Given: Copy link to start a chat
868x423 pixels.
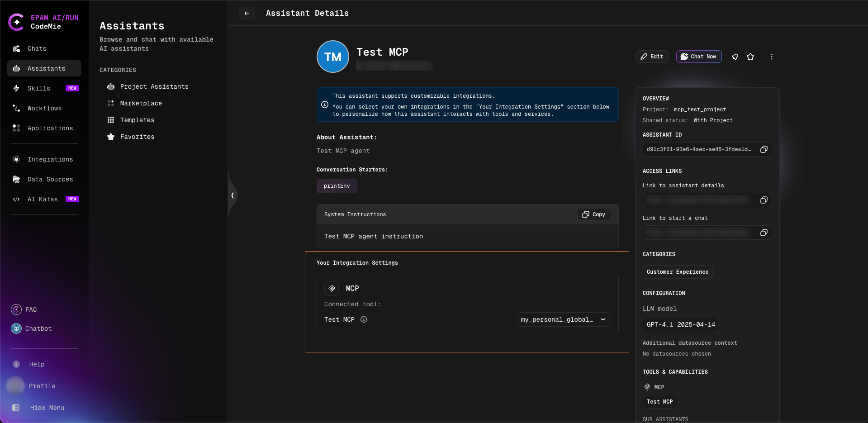Looking at the screenshot, I should (764, 233).
